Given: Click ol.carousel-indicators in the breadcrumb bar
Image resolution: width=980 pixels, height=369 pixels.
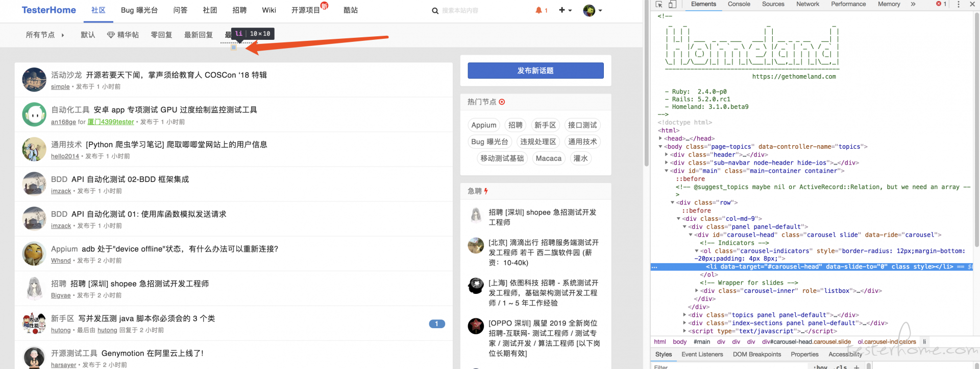Looking at the screenshot, I should pos(887,342).
